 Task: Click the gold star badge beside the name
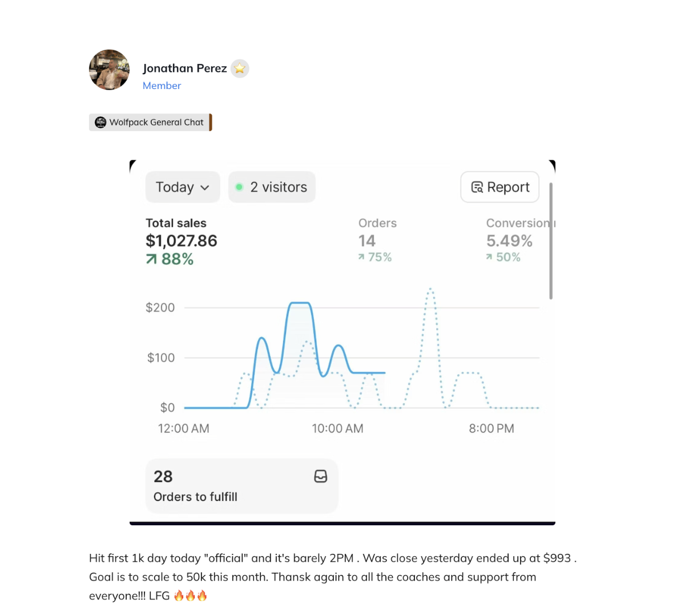(x=240, y=68)
